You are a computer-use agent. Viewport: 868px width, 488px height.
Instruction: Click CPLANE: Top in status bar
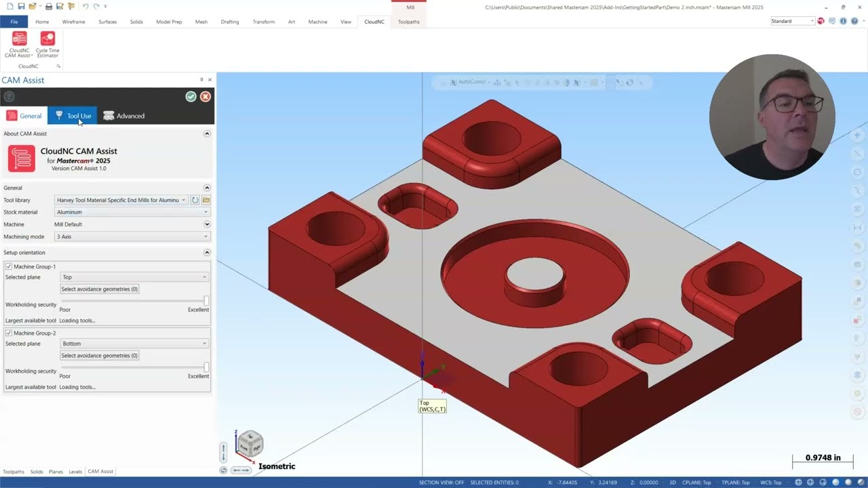pyautogui.click(x=696, y=483)
